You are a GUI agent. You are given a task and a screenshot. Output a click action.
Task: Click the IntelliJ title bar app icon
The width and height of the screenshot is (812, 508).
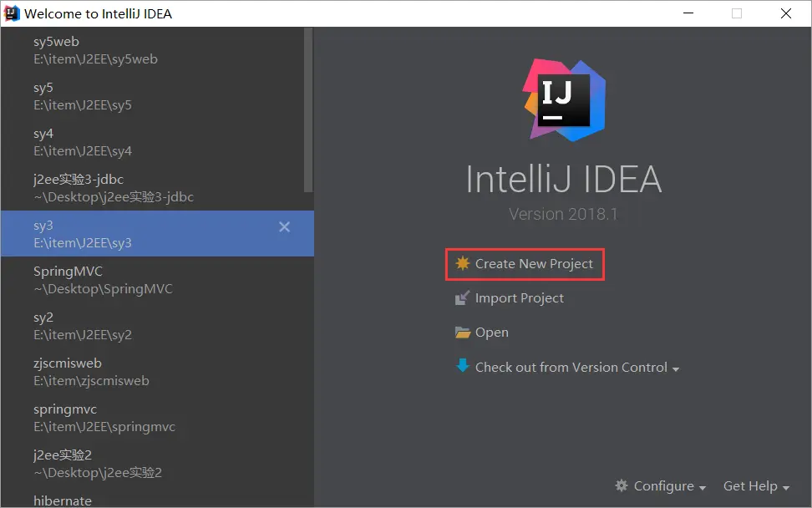pos(12,13)
